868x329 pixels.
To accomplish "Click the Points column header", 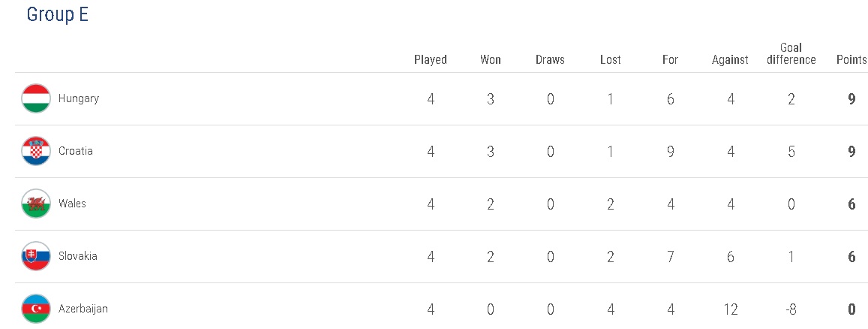I will 851,60.
